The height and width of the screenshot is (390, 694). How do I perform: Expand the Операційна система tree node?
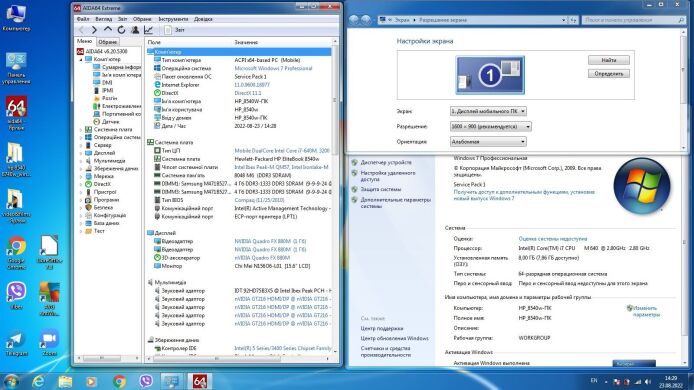point(81,137)
